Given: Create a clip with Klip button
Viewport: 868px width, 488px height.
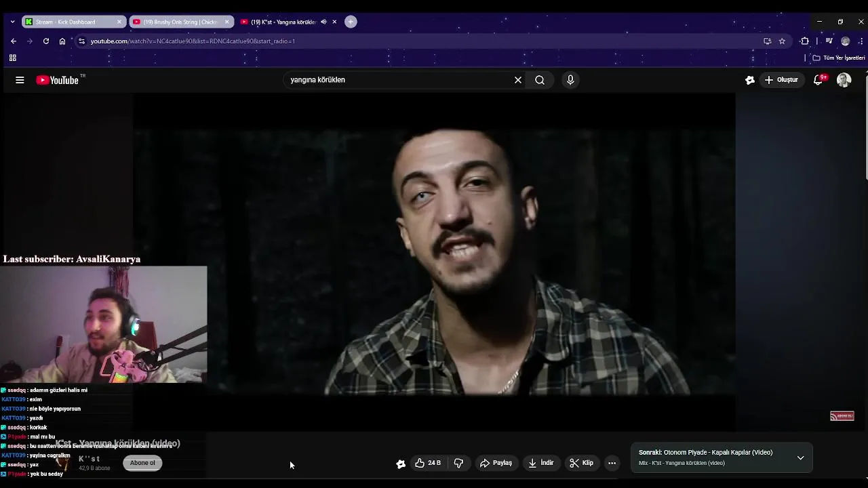Looking at the screenshot, I should (x=582, y=463).
